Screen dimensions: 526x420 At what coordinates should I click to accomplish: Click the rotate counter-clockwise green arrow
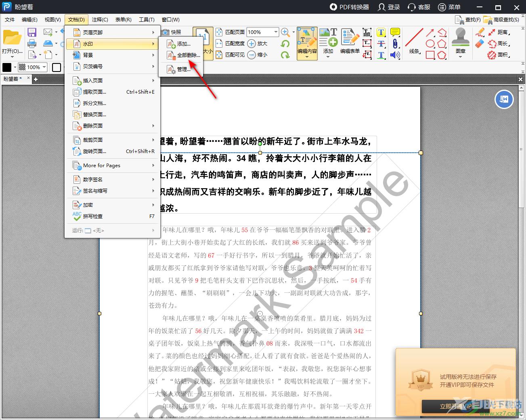tap(285, 44)
